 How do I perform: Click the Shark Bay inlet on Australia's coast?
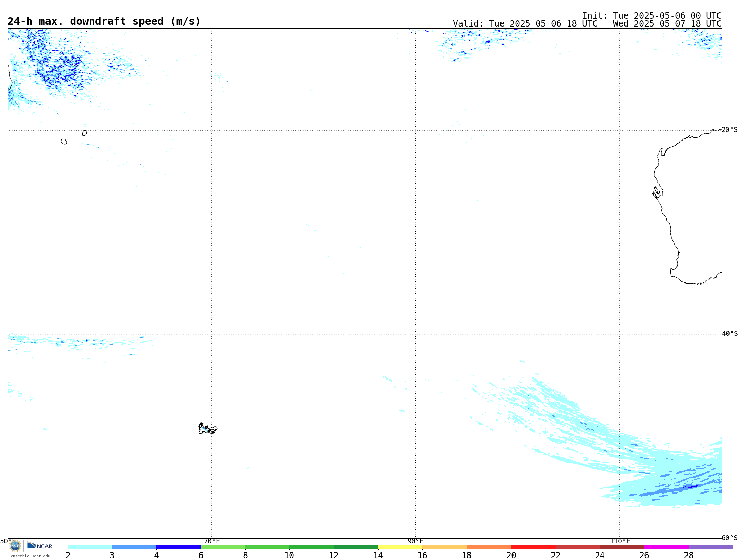pyautogui.click(x=658, y=193)
